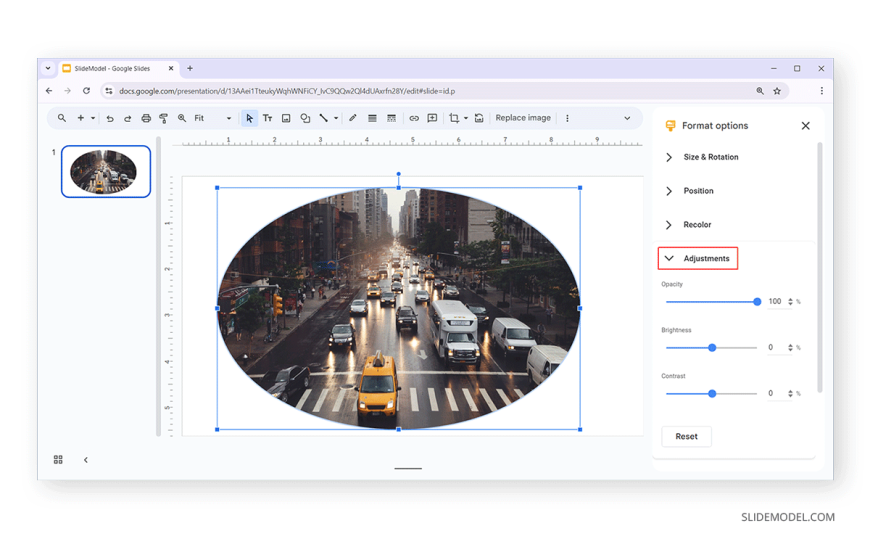Click the address bar URL
The height and width of the screenshot is (539, 870).
[287, 91]
